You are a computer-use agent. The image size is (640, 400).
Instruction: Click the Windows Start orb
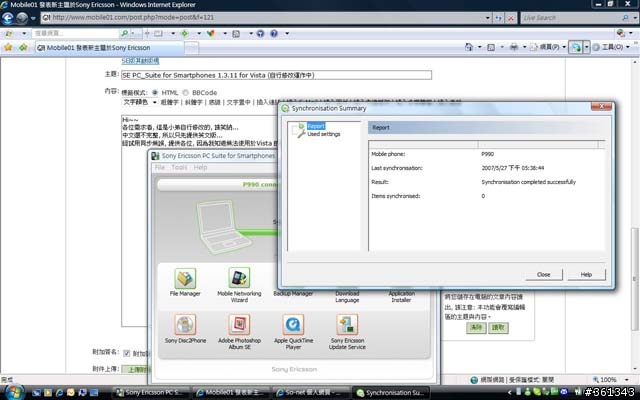tap(14, 392)
